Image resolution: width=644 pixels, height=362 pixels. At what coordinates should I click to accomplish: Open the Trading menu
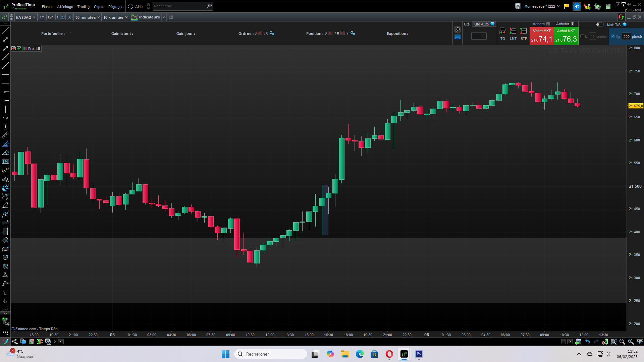(x=83, y=7)
